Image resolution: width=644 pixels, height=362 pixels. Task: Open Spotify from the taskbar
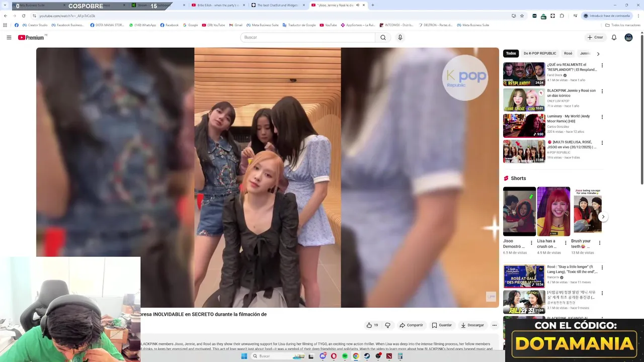click(x=345, y=356)
